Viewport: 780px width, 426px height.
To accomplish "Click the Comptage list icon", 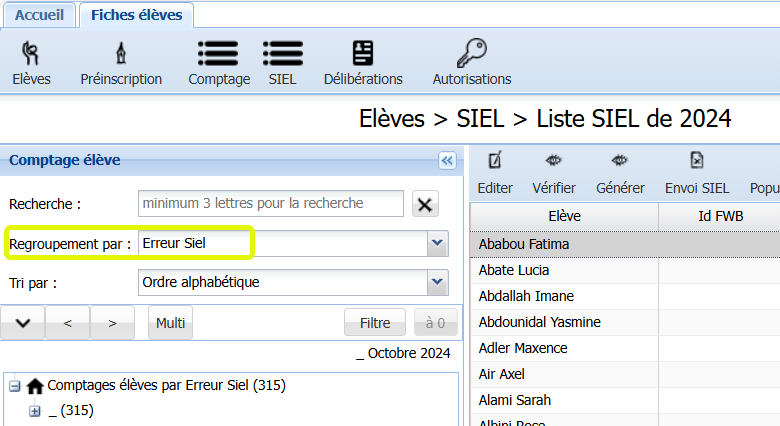I will [x=218, y=54].
